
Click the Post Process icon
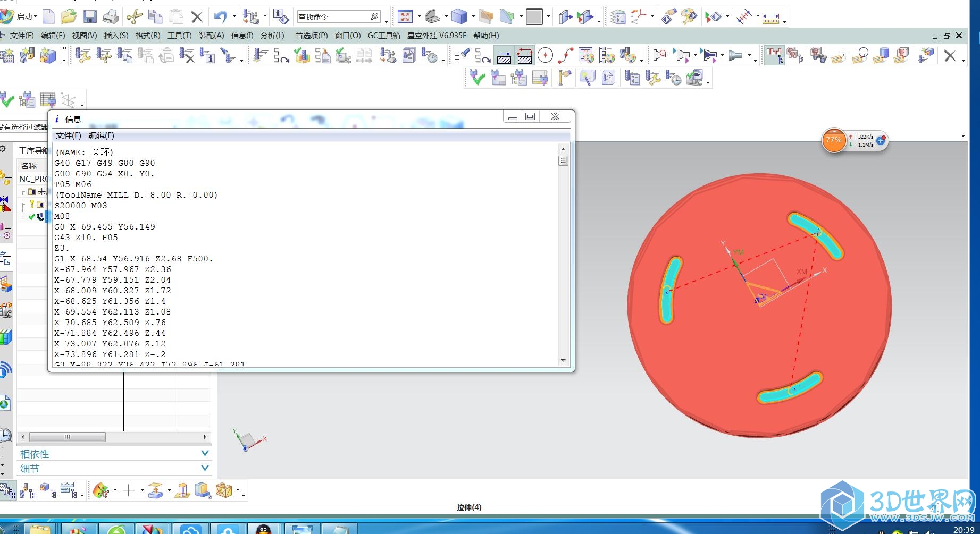(x=388, y=55)
